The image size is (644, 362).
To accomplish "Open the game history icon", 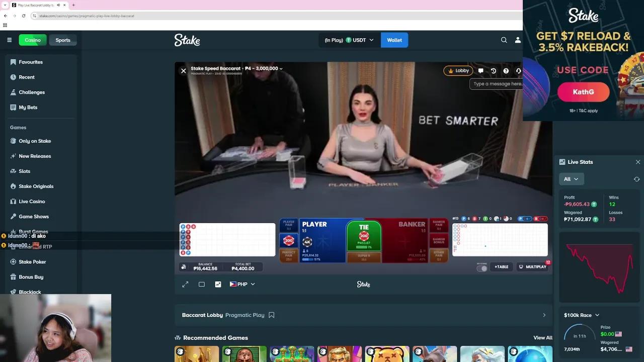I will pos(493,70).
